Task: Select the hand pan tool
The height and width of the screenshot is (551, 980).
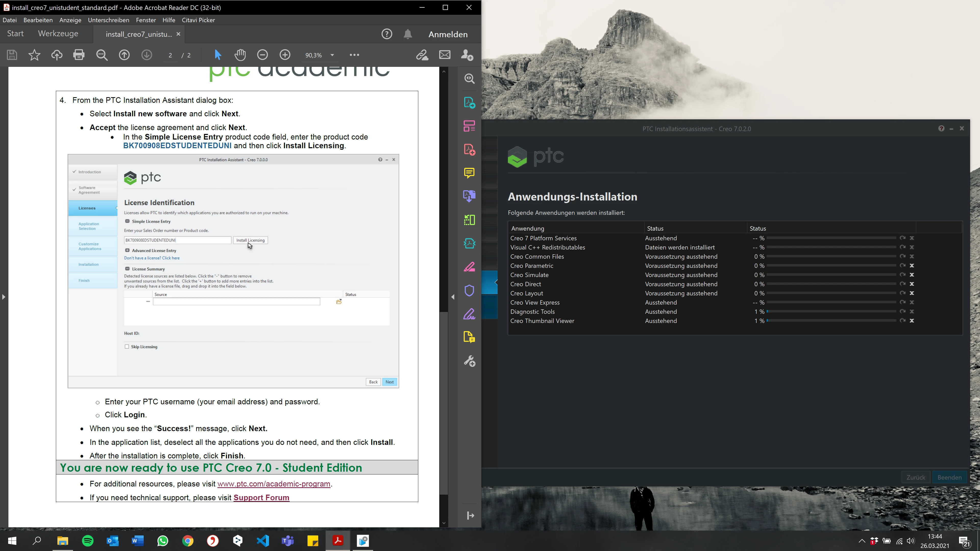Action: pos(240,55)
